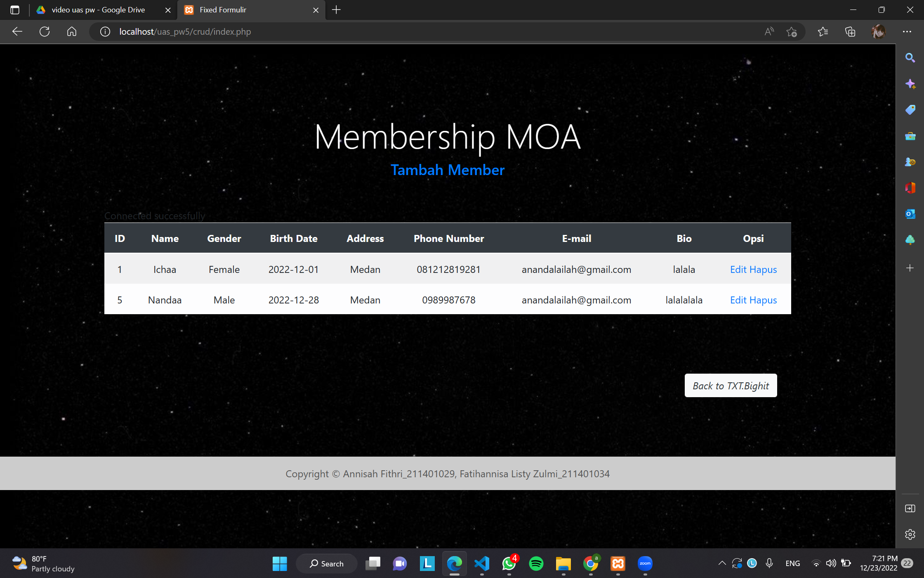Viewport: 924px width, 578px height.
Task: Expand the system tray hidden icons chevron
Action: coord(722,563)
